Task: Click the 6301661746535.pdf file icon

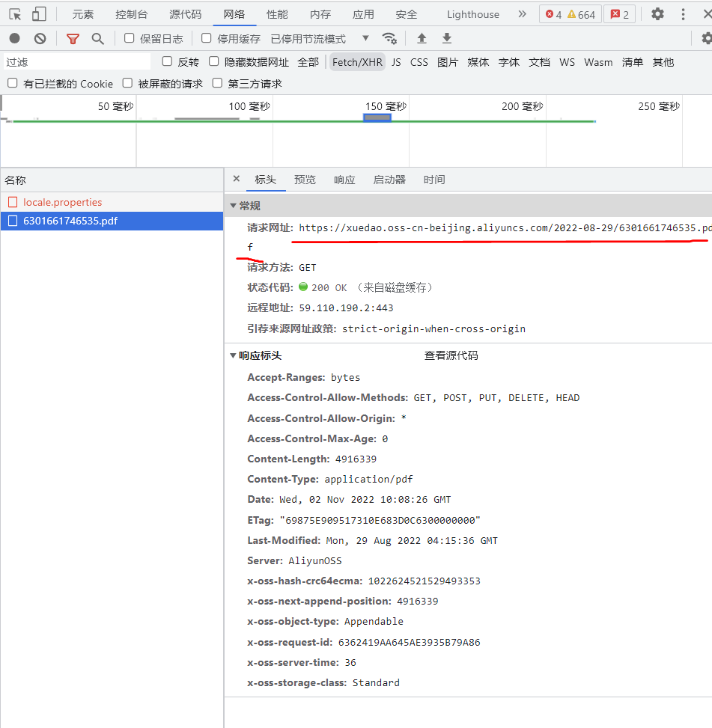Action: click(x=13, y=221)
